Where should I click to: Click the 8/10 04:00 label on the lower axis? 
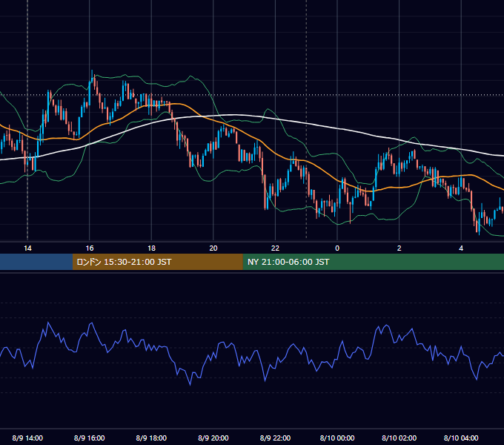(461, 438)
